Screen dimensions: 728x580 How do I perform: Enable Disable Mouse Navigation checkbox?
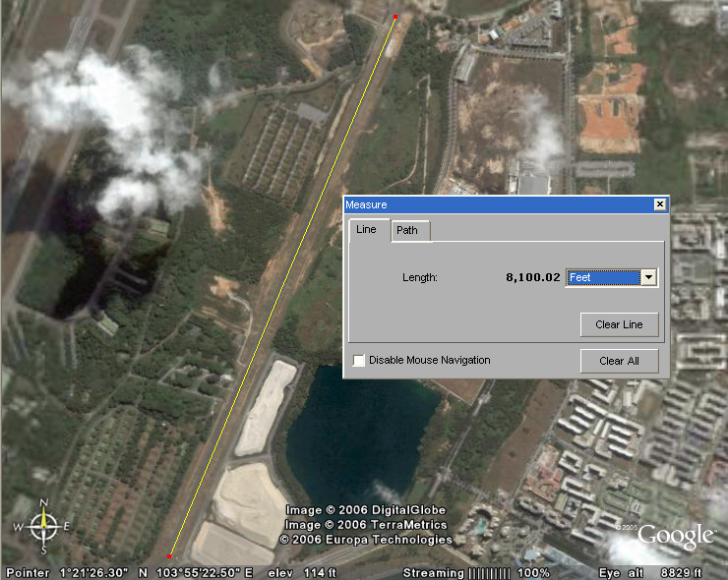[359, 361]
